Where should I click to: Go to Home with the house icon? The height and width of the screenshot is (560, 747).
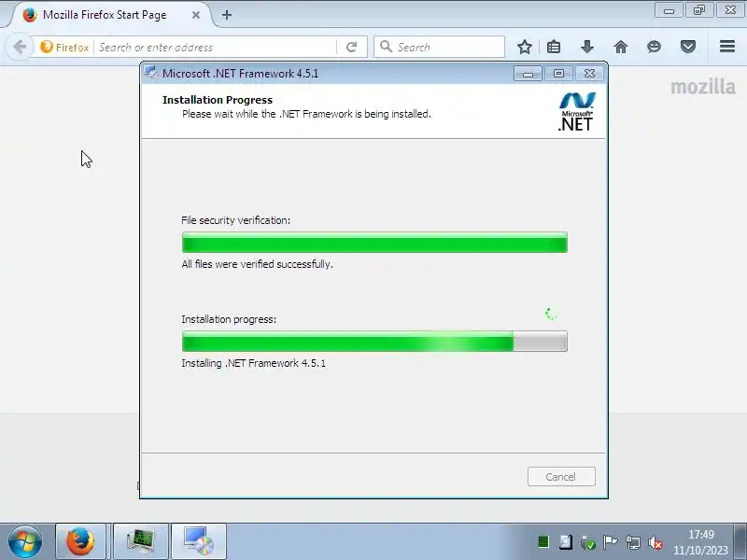(621, 47)
